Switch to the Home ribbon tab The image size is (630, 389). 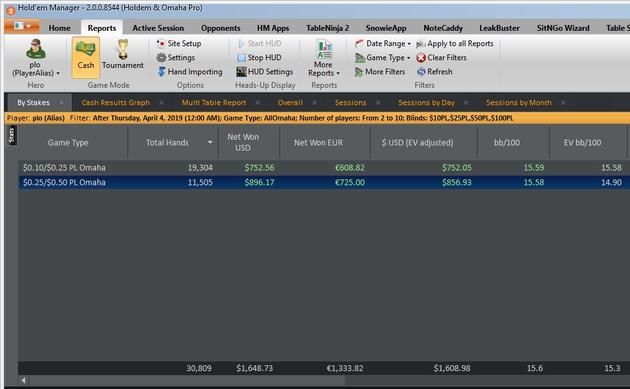click(x=59, y=28)
